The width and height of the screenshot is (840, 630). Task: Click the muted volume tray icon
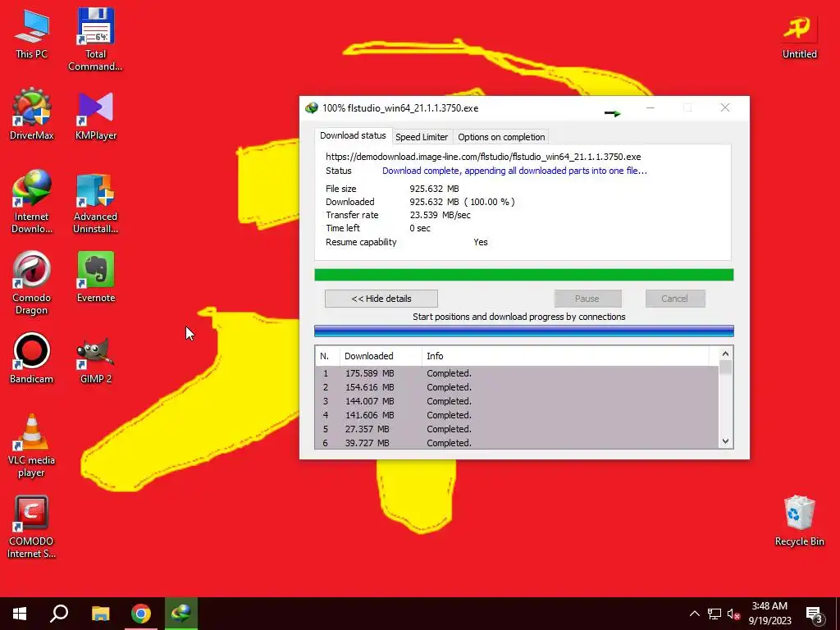734,614
